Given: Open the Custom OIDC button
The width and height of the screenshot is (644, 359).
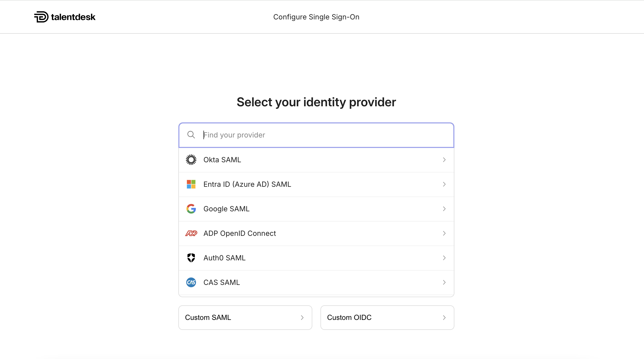Looking at the screenshot, I should pyautogui.click(x=387, y=317).
